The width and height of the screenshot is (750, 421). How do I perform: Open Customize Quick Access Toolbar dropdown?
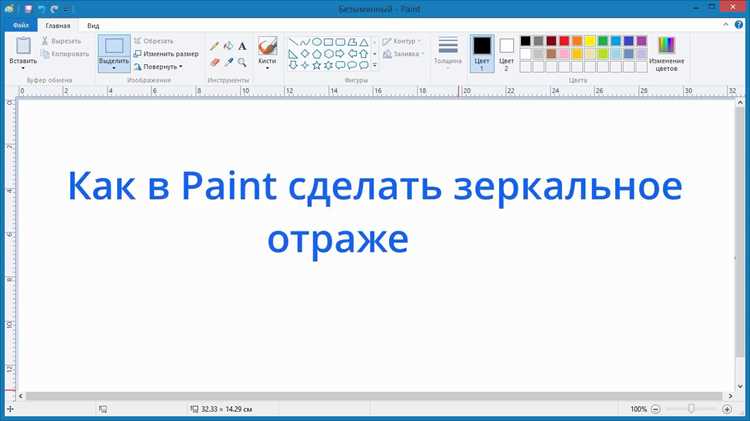(x=67, y=9)
